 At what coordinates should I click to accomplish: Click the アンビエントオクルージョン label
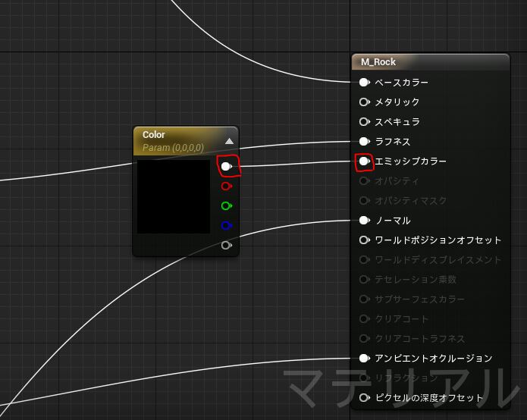click(x=434, y=358)
